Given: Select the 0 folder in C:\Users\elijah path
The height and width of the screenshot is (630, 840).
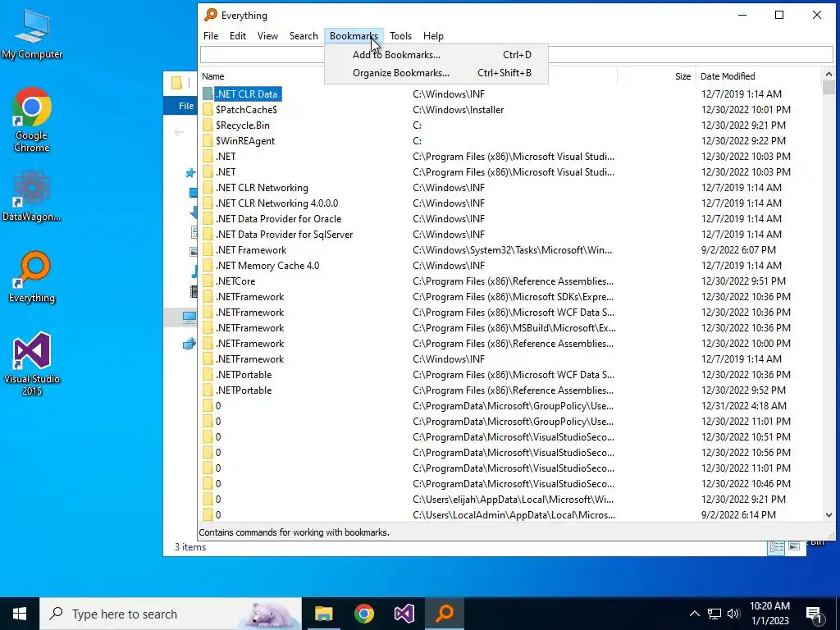Looking at the screenshot, I should click(511, 500).
